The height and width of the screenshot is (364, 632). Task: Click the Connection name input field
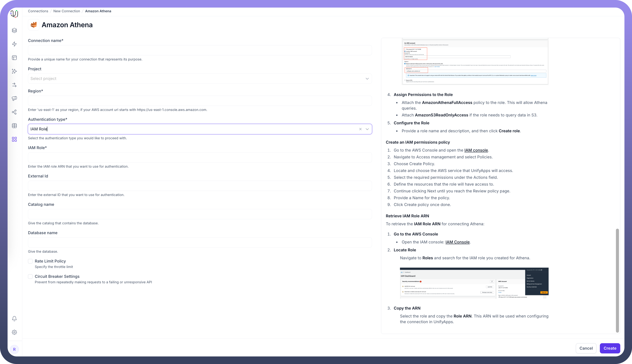(200, 50)
